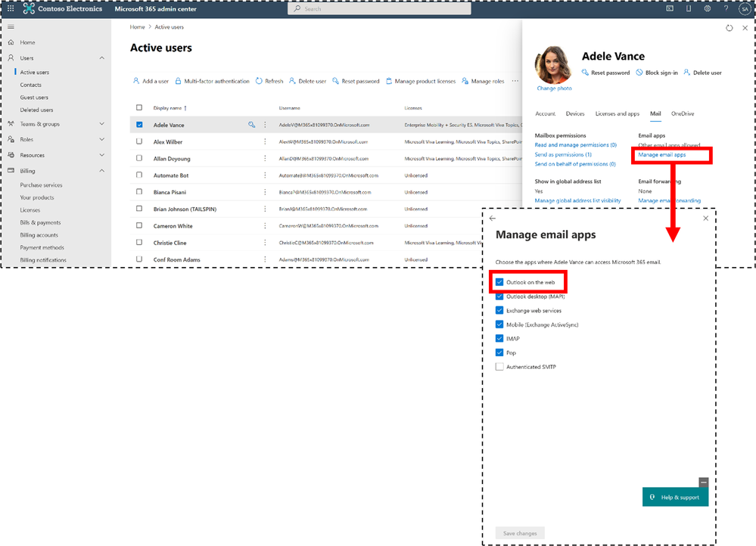
Task: Uncheck the Adele Vance row checkbox
Action: (x=139, y=124)
